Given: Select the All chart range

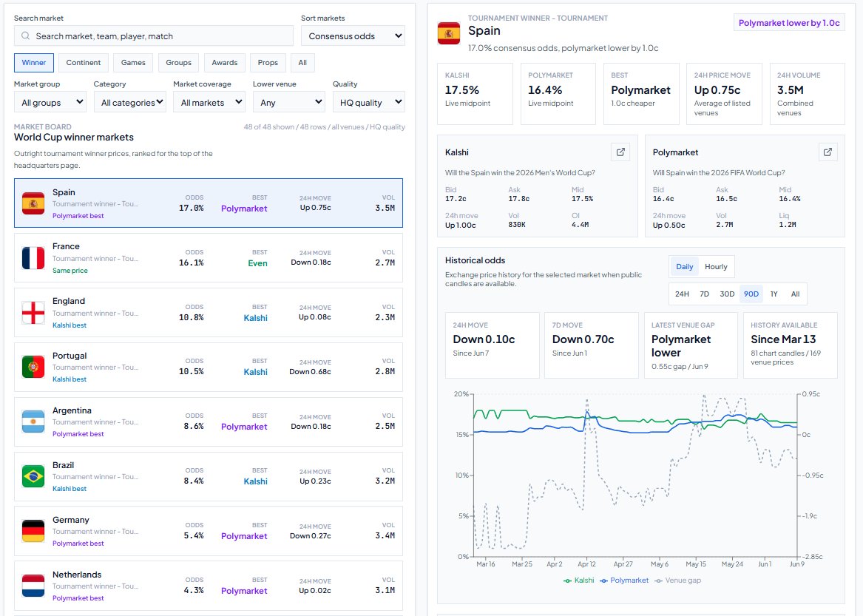Looking at the screenshot, I should coord(795,294).
